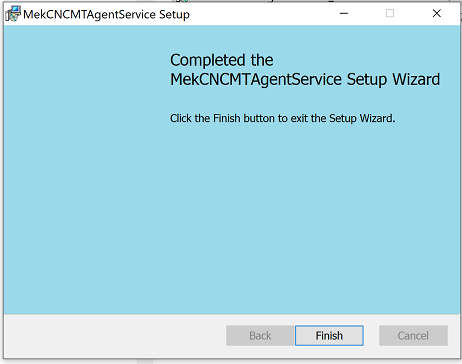Minimize the MekCNCMTAgentService Setup window
This screenshot has width=462, height=364.
(x=344, y=14)
